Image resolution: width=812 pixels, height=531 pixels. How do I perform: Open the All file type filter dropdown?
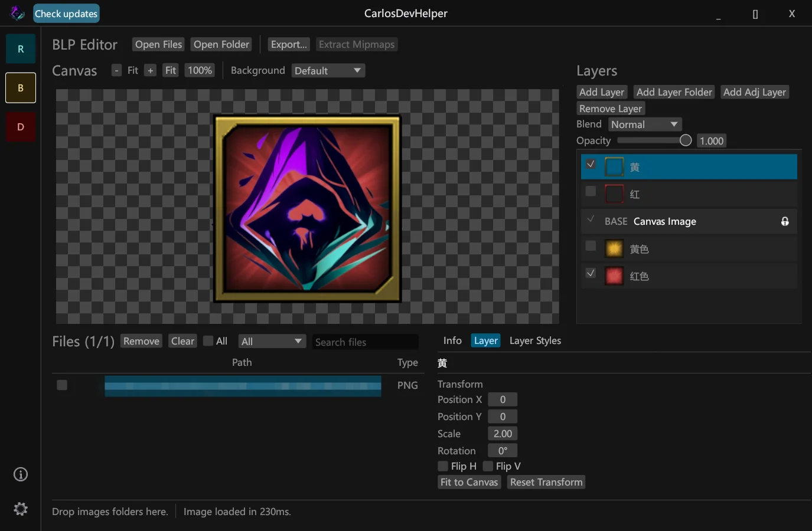[272, 342]
